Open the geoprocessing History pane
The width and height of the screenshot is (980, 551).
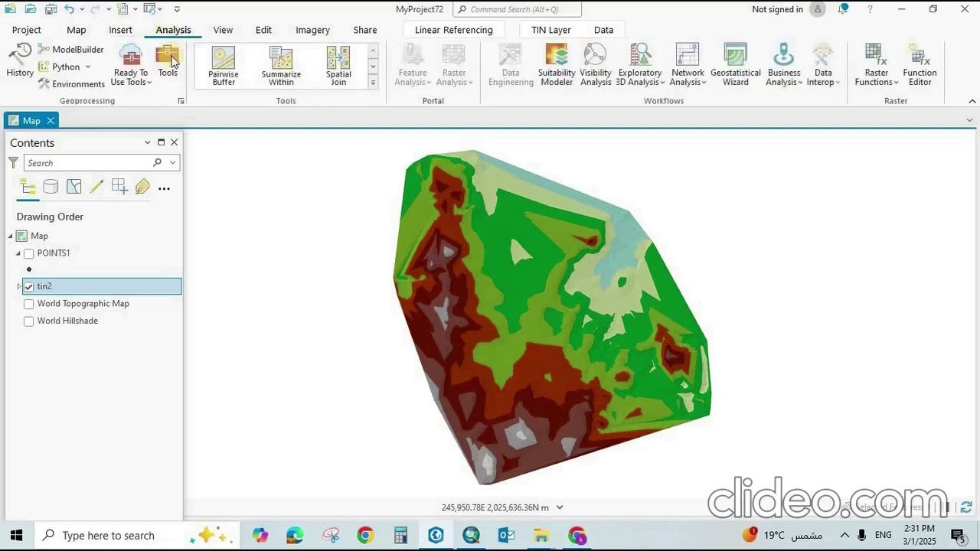pyautogui.click(x=20, y=60)
